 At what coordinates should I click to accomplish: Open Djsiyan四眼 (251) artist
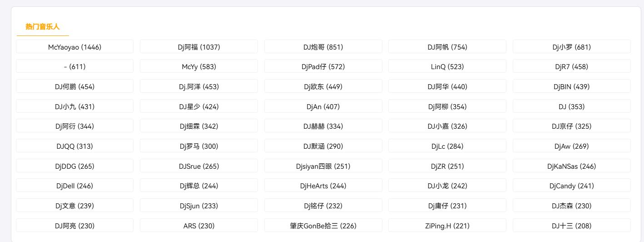pos(323,166)
